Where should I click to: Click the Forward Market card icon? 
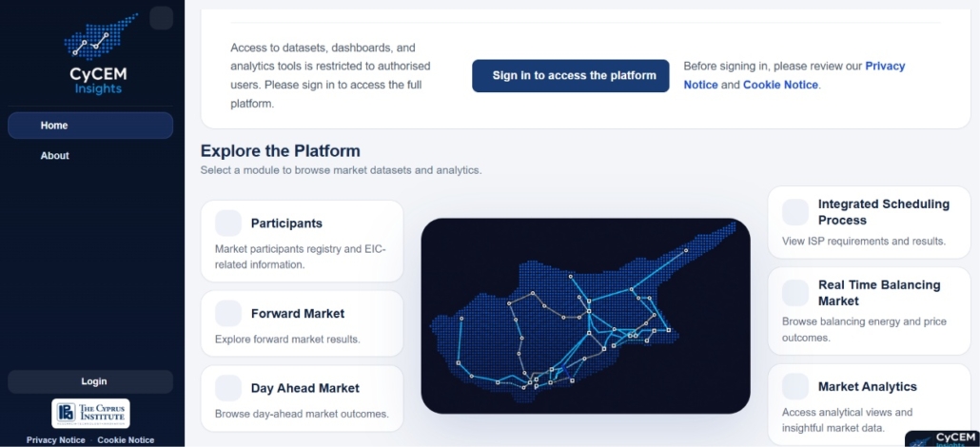pyautogui.click(x=228, y=313)
